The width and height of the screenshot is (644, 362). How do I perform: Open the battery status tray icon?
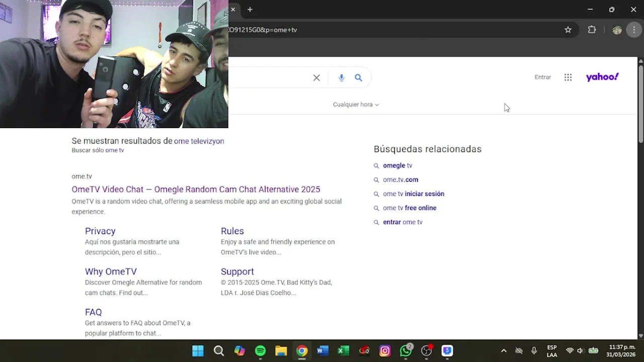pos(593,351)
